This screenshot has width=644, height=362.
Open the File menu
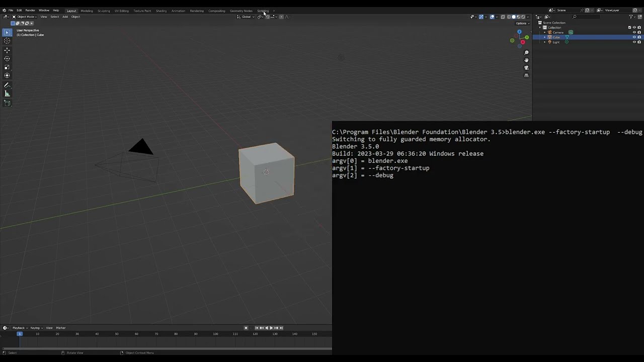tap(11, 11)
